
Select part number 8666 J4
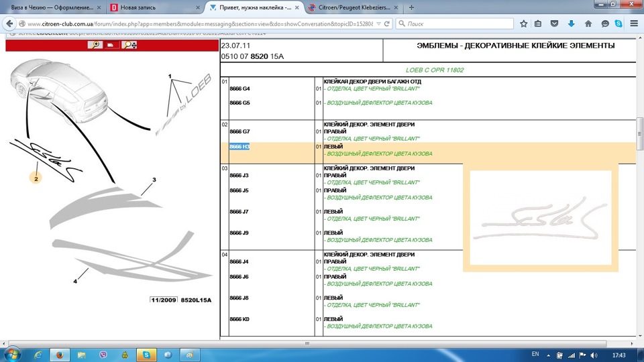click(239, 261)
